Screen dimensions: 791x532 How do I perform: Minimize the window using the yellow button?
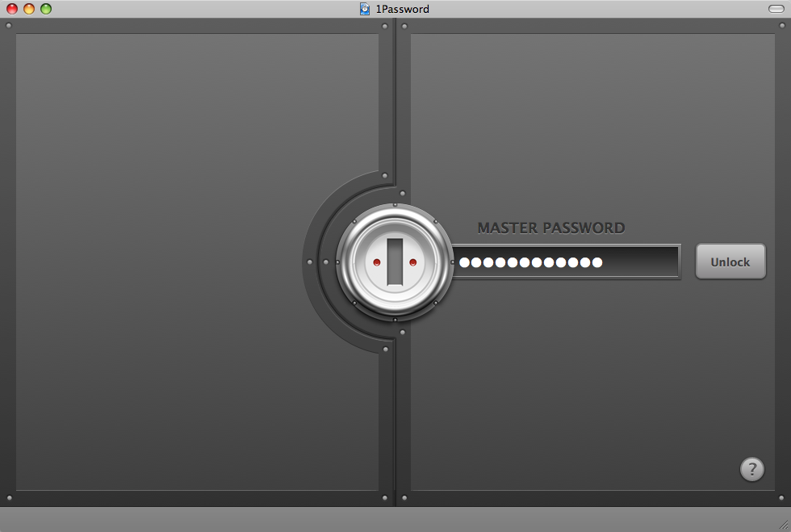[29, 9]
